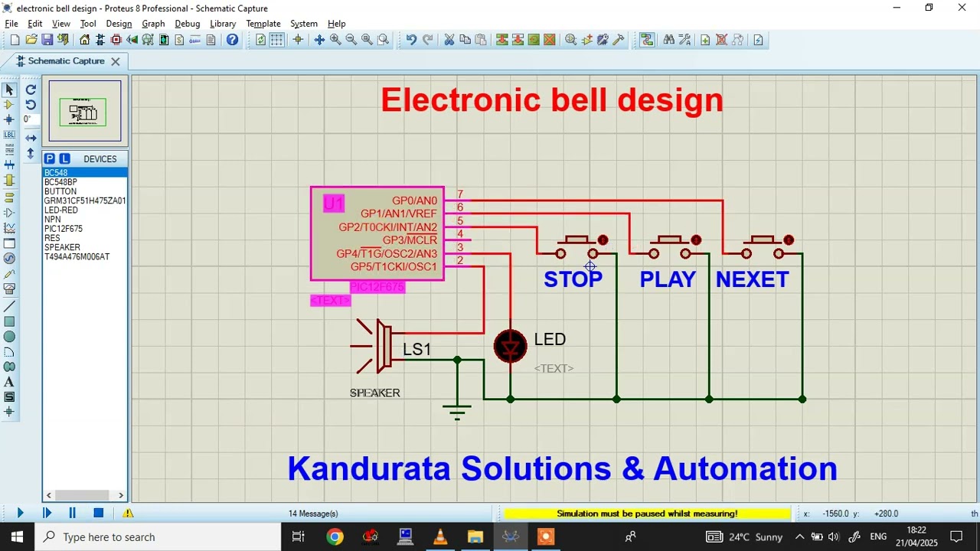Click the overview thumbnail preview

pos(85,111)
